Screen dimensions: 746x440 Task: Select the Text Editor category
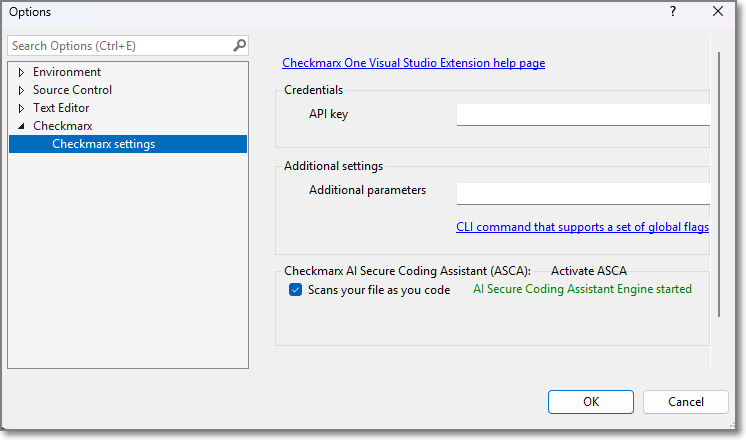click(61, 108)
